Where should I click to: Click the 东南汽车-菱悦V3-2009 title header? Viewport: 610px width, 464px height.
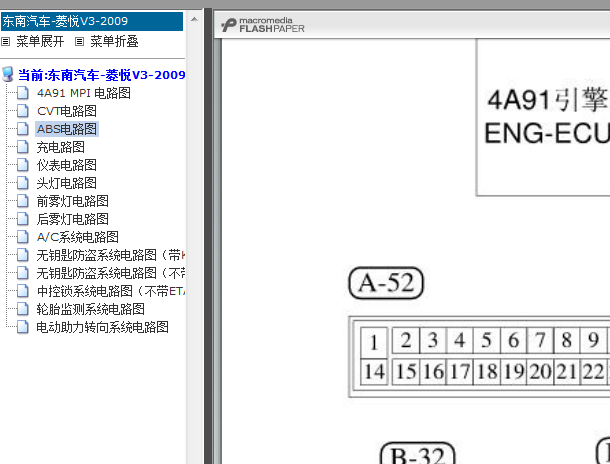click(x=92, y=21)
